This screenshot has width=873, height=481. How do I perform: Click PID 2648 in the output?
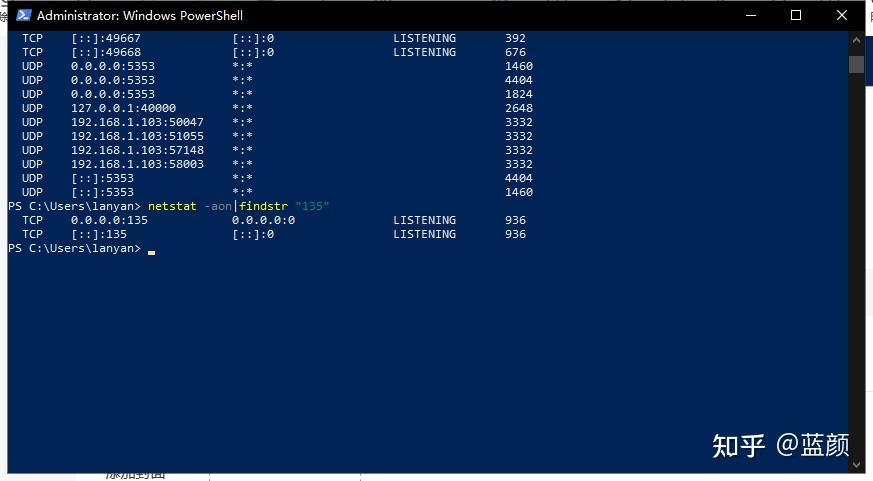pos(518,108)
